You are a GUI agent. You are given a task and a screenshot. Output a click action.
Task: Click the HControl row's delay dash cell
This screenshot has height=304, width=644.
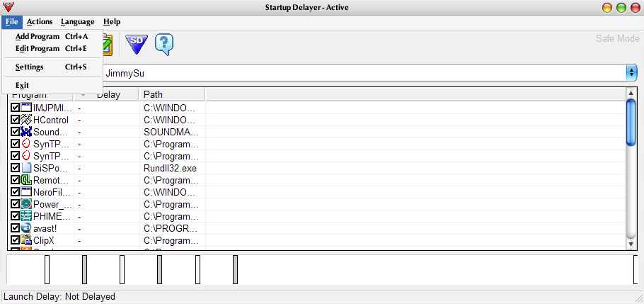click(79, 120)
